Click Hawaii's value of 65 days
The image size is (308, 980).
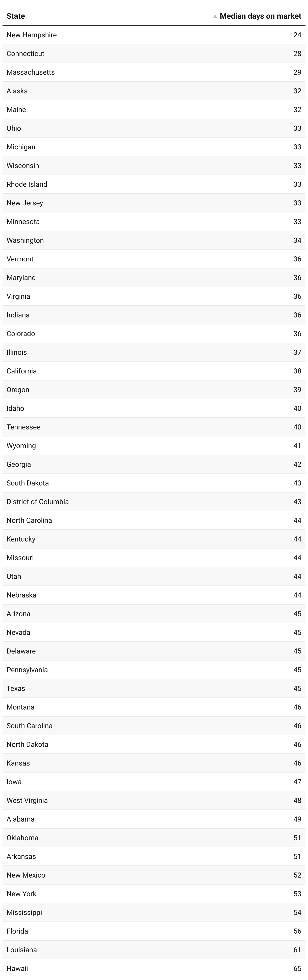(x=297, y=968)
